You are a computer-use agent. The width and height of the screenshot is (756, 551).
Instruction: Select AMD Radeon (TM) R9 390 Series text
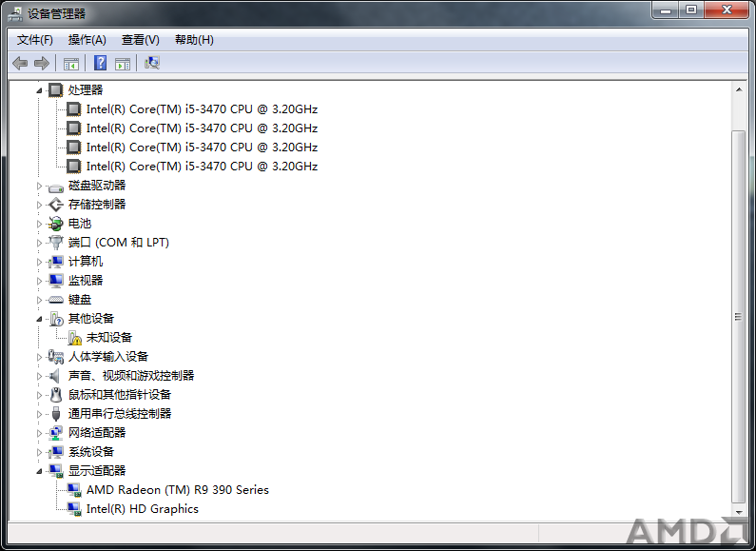178,490
